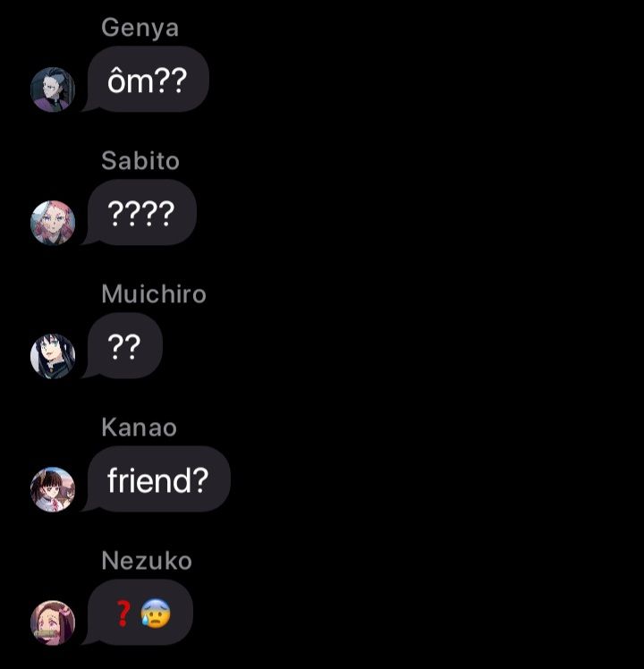Select the "friend?" message bubble

pos(158,479)
